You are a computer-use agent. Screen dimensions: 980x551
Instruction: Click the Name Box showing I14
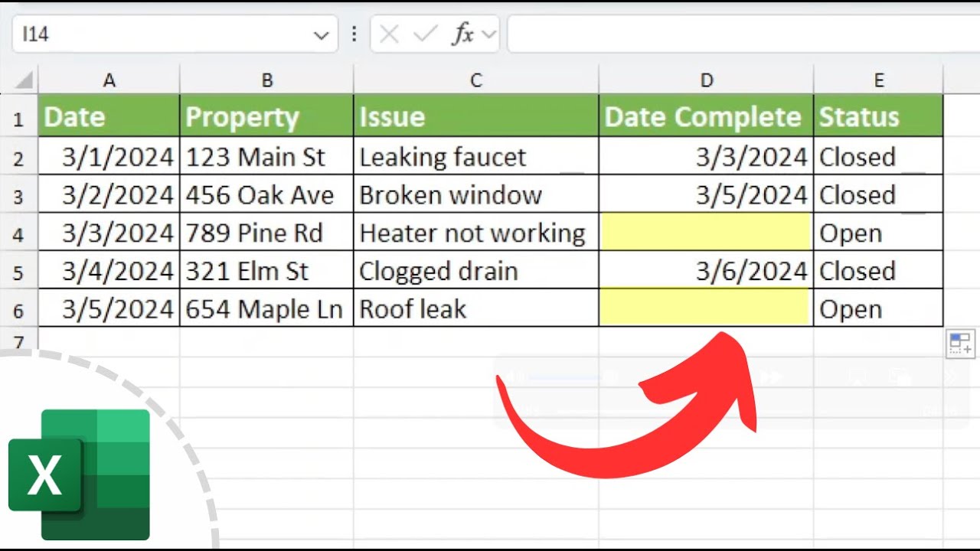click(175, 34)
